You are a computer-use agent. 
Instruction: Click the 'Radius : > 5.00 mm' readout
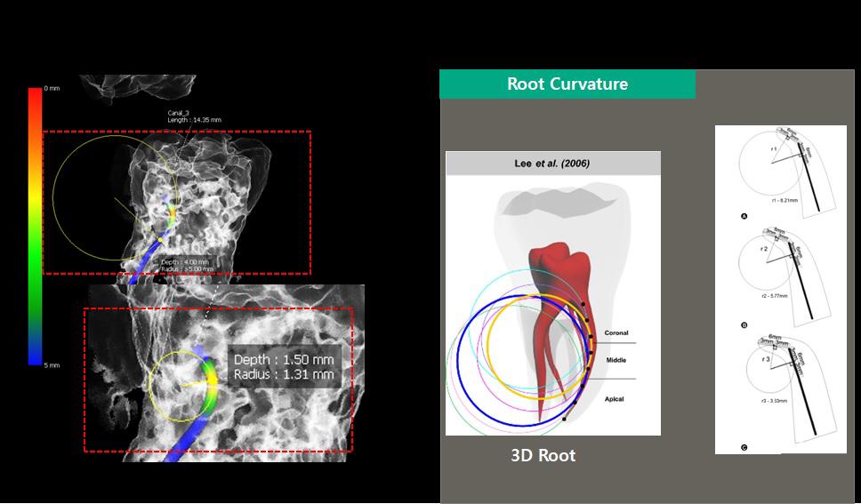point(188,269)
